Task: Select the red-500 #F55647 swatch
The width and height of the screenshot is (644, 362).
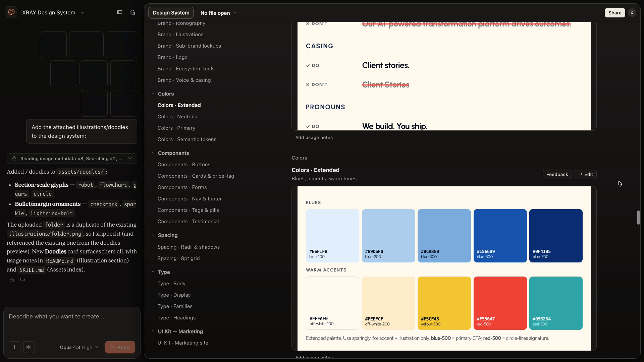Action: coord(500,303)
